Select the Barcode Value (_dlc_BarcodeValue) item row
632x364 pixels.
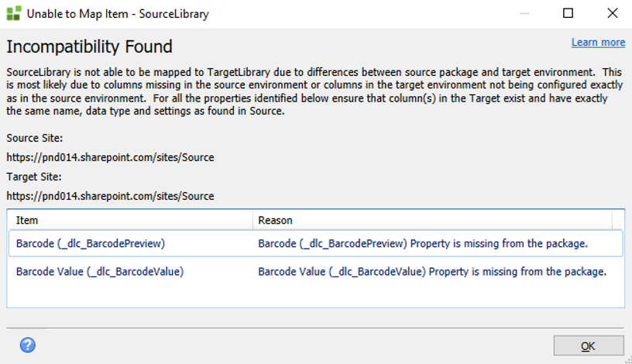pyautogui.click(x=99, y=272)
